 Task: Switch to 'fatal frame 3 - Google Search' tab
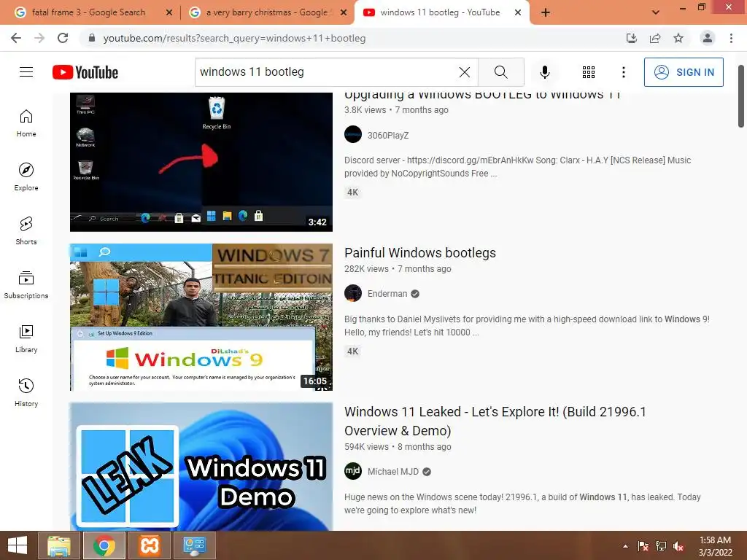[88, 12]
